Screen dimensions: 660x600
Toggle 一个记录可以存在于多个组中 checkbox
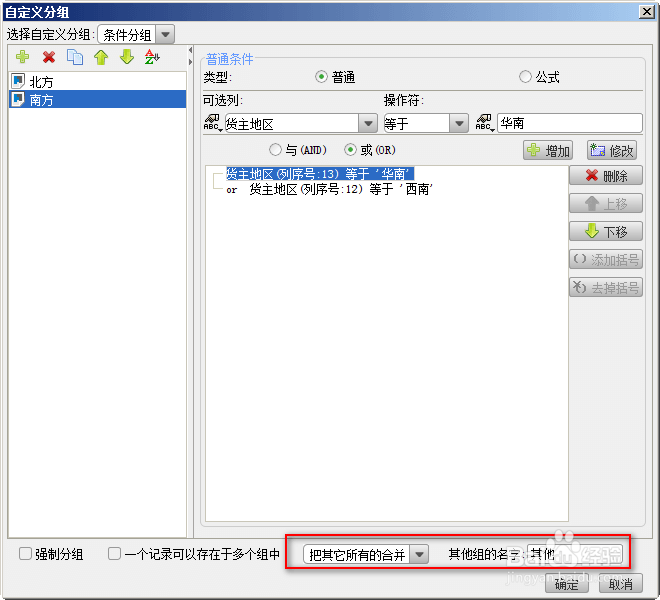(114, 553)
